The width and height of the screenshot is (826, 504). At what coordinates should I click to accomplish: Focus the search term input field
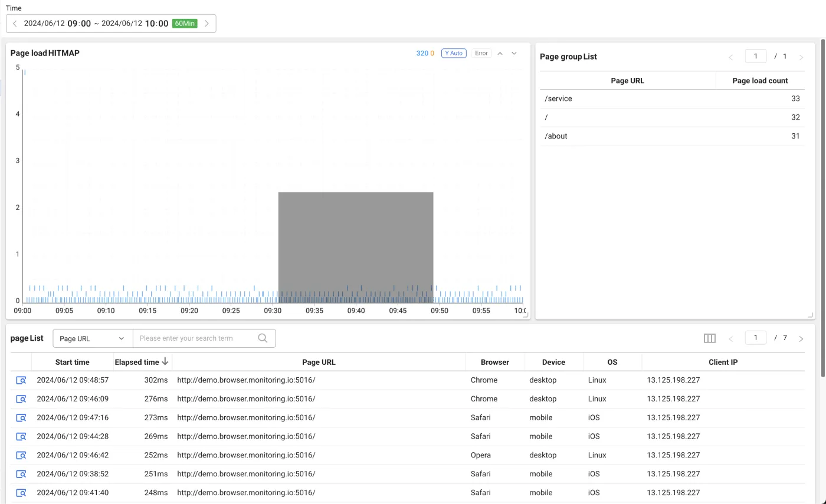coord(195,338)
